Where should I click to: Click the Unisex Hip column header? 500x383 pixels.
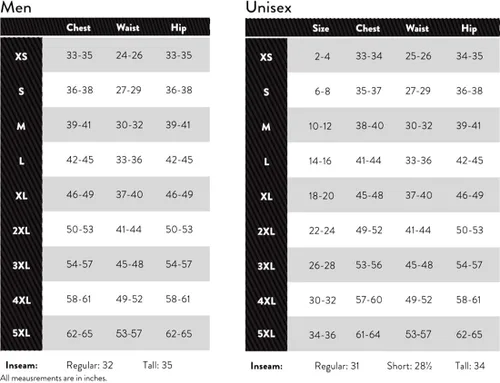pos(469,29)
